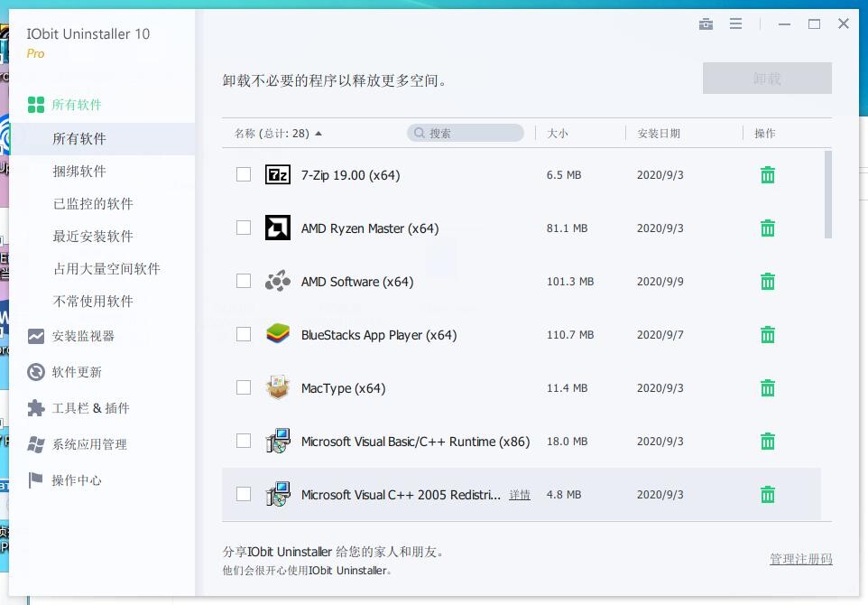Click the 管理注册码 link
868x605 pixels.
tap(800, 560)
